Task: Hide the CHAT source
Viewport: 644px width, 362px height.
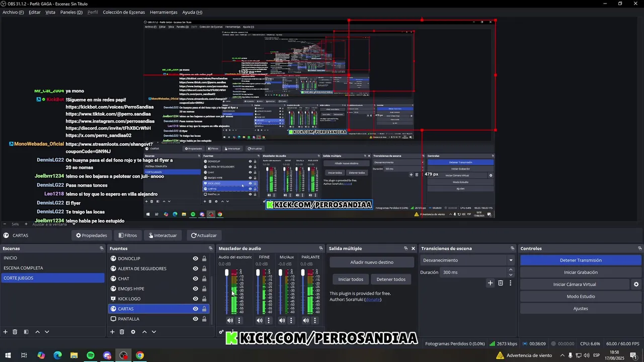Action: (x=195, y=279)
